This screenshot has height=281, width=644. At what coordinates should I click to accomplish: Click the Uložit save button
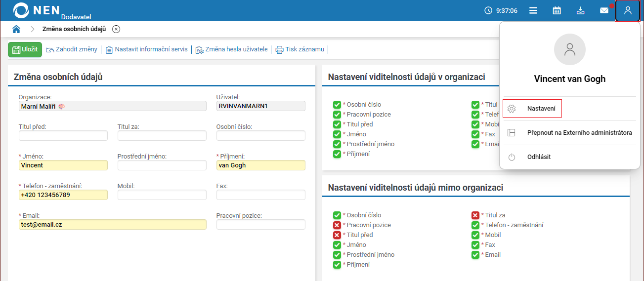(x=25, y=49)
